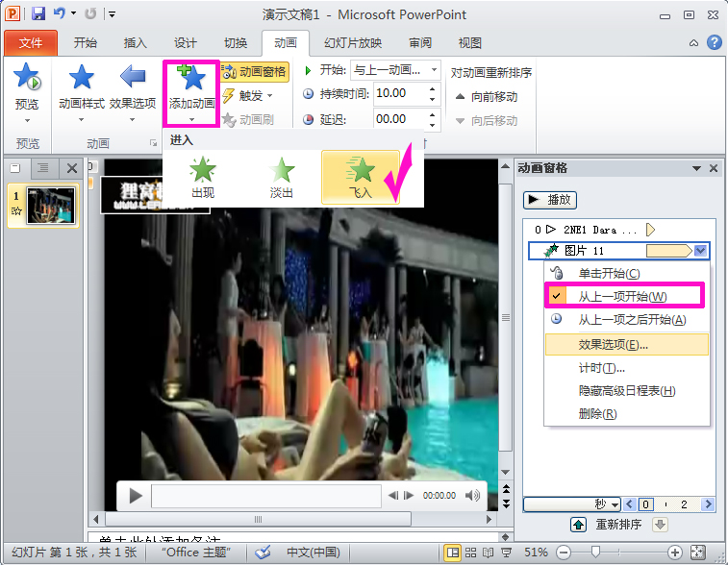The width and height of the screenshot is (728, 565).
Task: Choose the 飞入 entrance effect
Action: coord(361,178)
